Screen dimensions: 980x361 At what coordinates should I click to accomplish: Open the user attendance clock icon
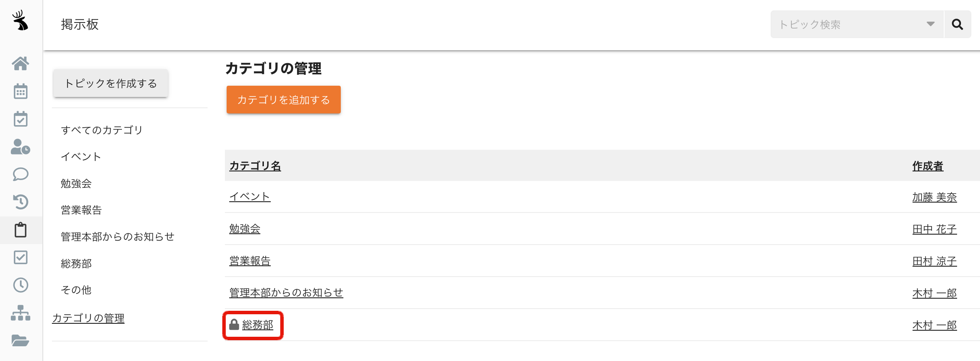click(x=20, y=147)
